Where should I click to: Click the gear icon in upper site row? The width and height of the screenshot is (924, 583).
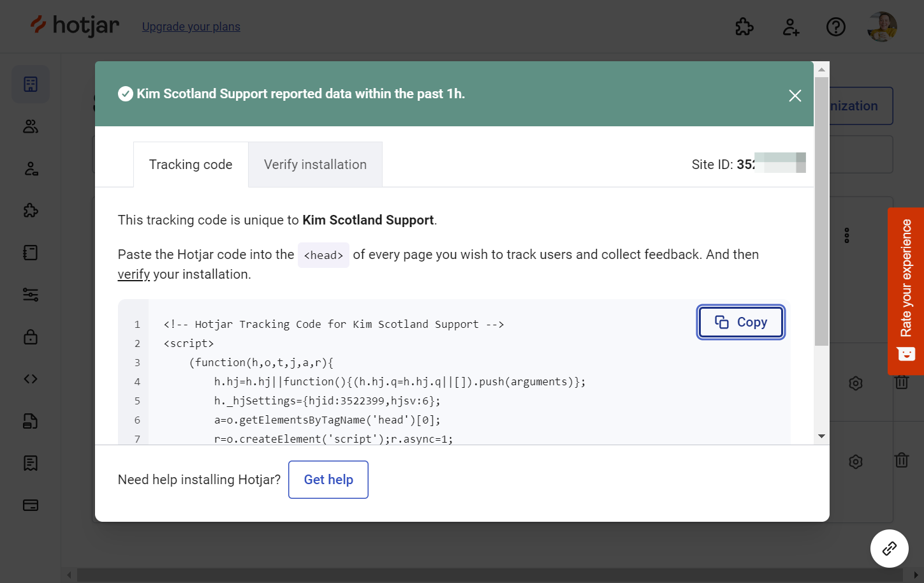856,383
